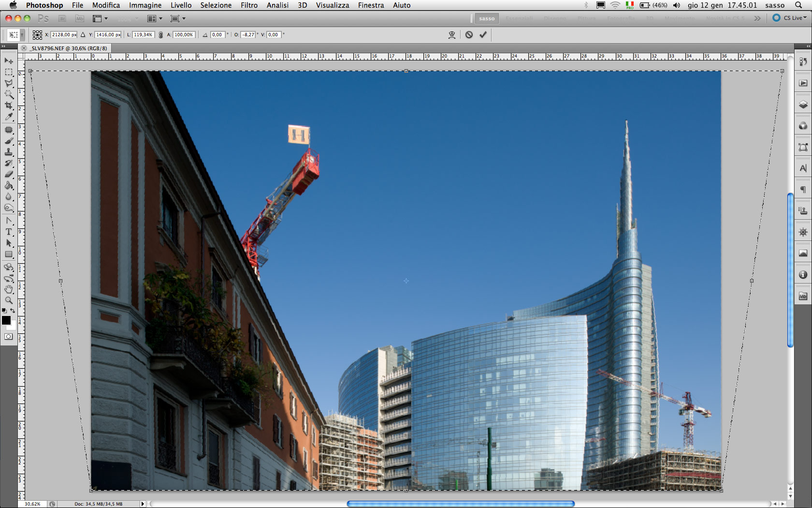Expand the right collapsed panel dock
Image resolution: width=812 pixels, height=508 pixels.
(x=808, y=46)
